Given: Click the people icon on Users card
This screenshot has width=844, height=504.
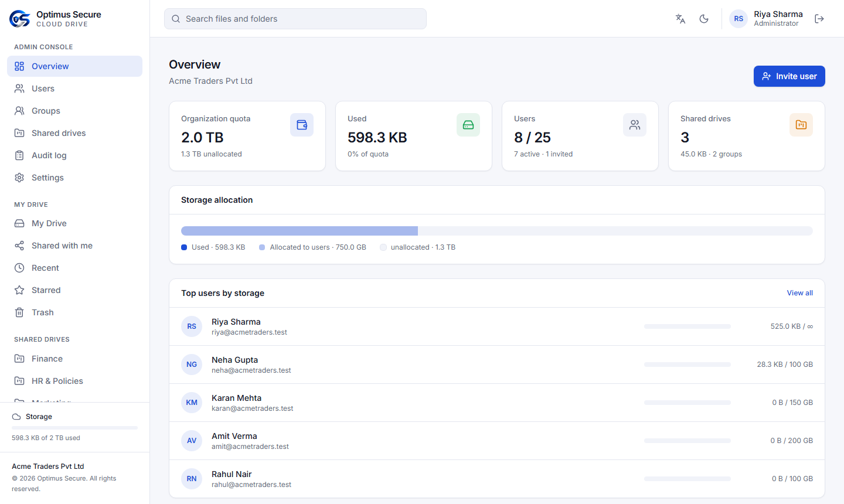Looking at the screenshot, I should tap(635, 125).
